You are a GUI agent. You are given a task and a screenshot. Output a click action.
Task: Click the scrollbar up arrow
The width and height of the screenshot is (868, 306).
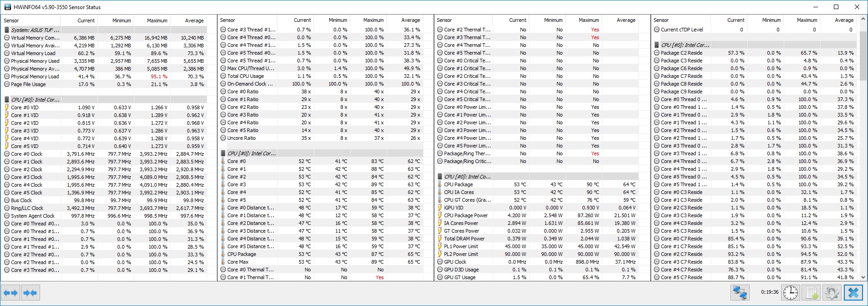click(x=863, y=20)
